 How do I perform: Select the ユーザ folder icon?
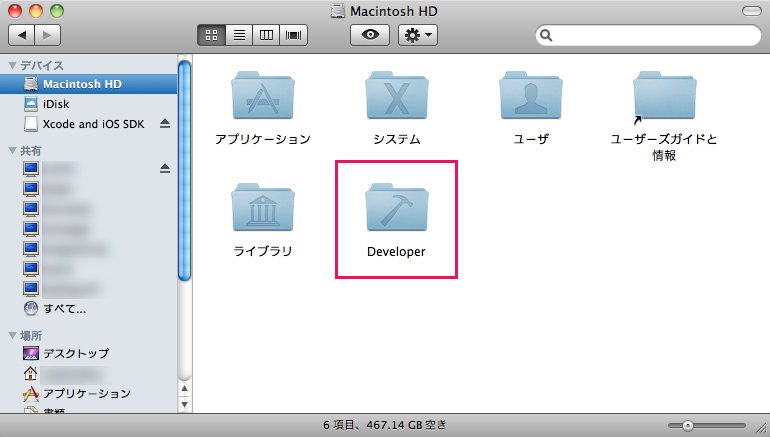(531, 95)
